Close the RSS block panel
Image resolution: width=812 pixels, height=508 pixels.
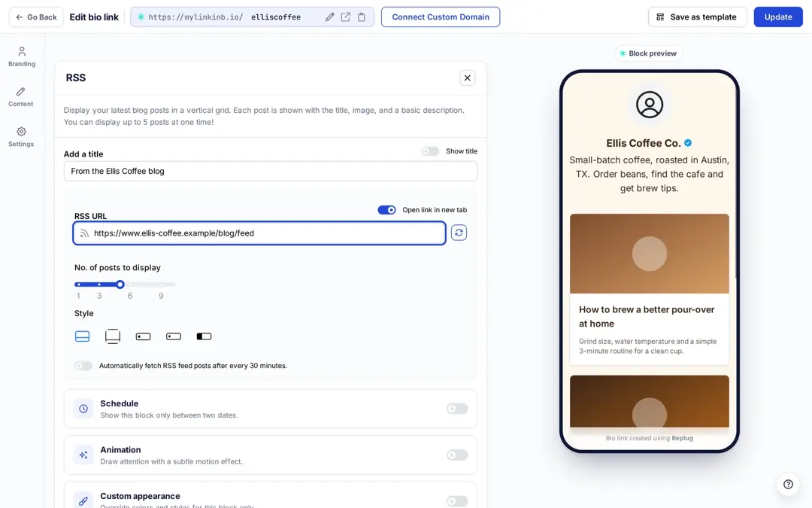(467, 78)
